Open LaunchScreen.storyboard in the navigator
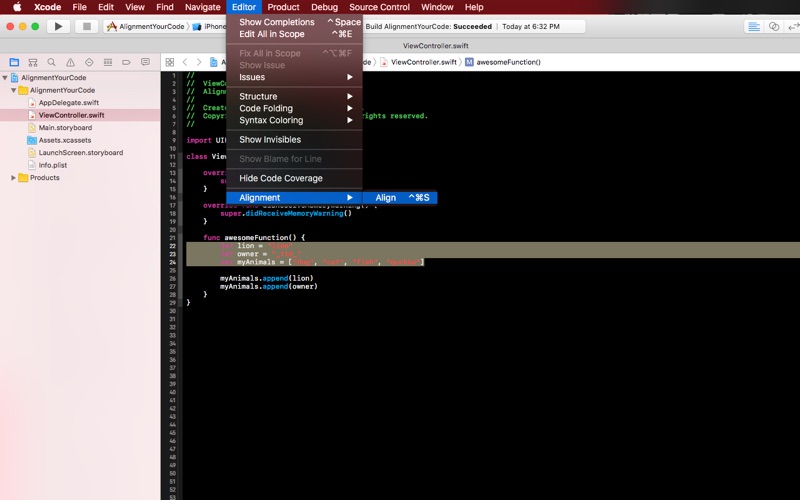The width and height of the screenshot is (800, 500). tap(80, 153)
